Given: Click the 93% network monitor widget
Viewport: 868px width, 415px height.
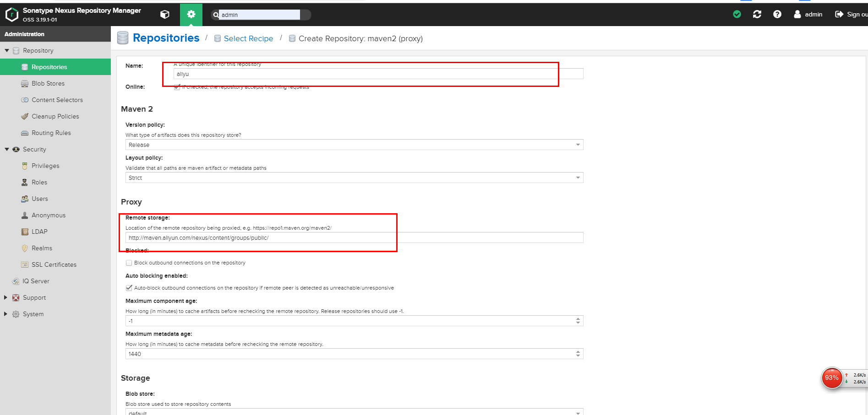Looking at the screenshot, I should pyautogui.click(x=832, y=378).
